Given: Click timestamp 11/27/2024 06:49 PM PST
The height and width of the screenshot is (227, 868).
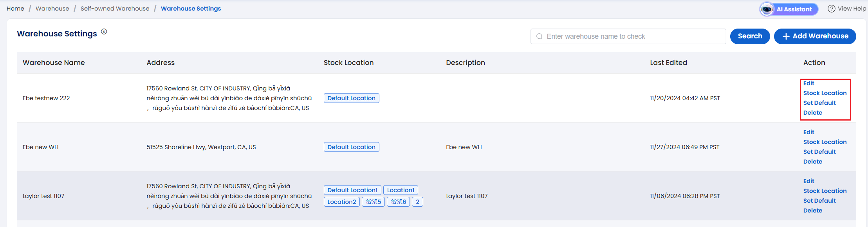Looking at the screenshot, I should pyautogui.click(x=685, y=147).
